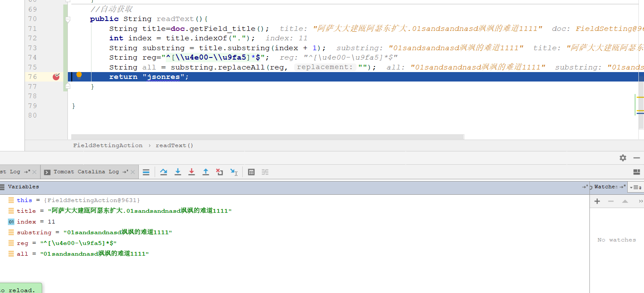Screen dimensions: 644x293
Task: Click line number 74 in gutter
Action: 32,57
